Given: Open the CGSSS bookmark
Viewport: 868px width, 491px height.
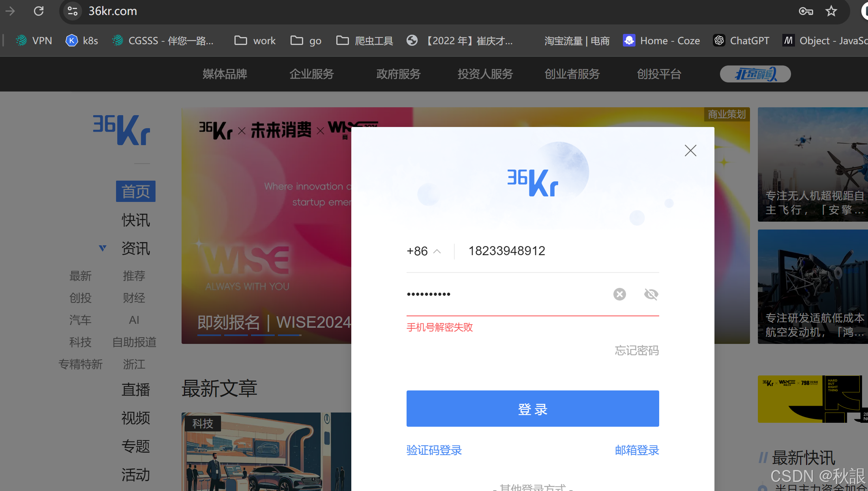Looking at the screenshot, I should (163, 41).
